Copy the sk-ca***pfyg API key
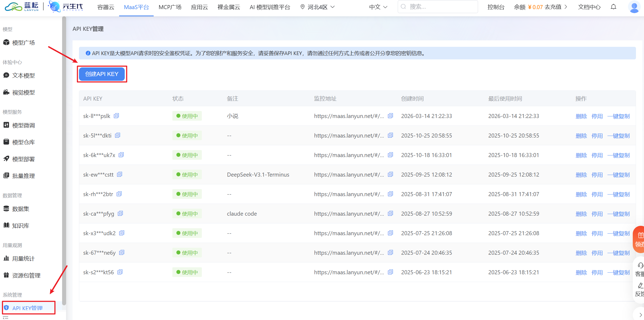Image resolution: width=644 pixels, height=320 pixels. point(120,213)
